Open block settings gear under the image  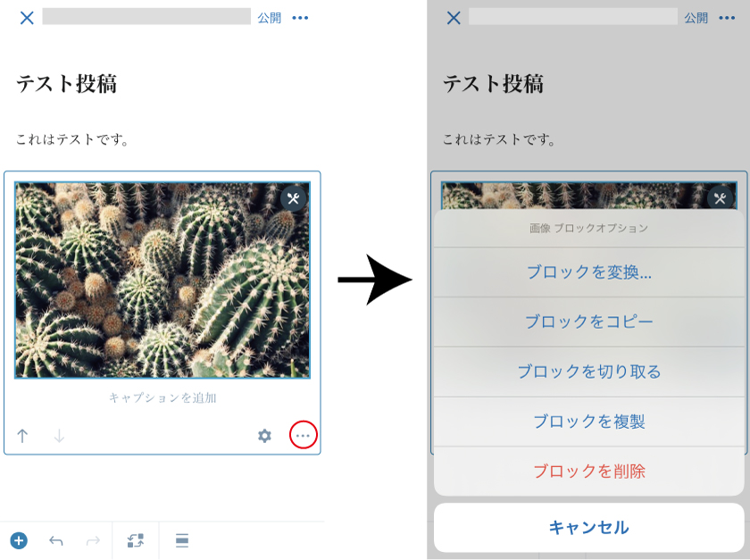click(264, 436)
